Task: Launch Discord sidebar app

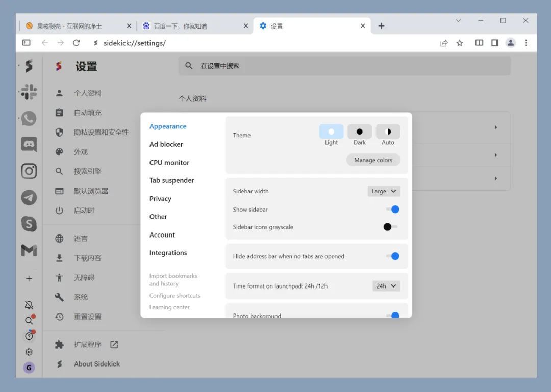Action: [29, 144]
